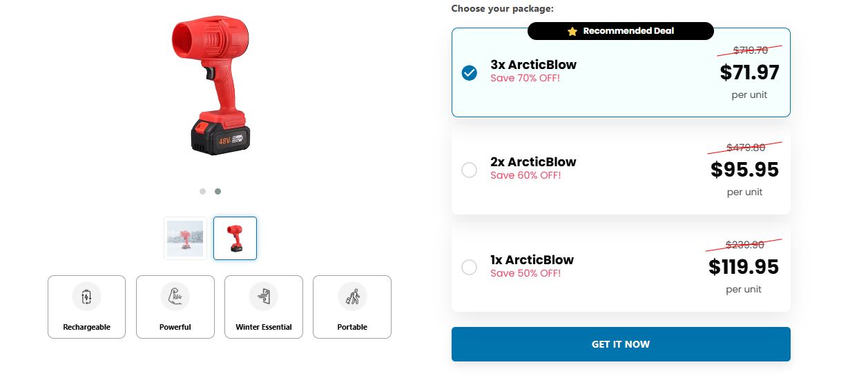The width and height of the screenshot is (868, 378).
Task: Click the Powerful muscle arm icon
Action: coord(175,297)
